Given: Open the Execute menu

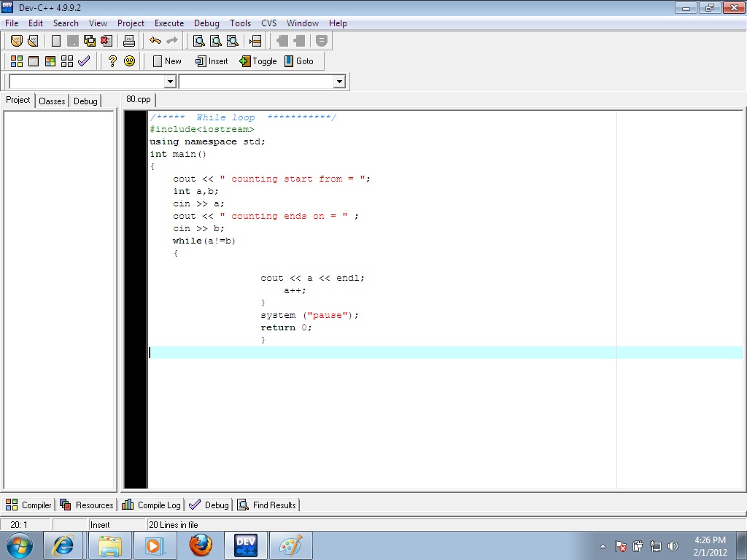Looking at the screenshot, I should click(169, 23).
